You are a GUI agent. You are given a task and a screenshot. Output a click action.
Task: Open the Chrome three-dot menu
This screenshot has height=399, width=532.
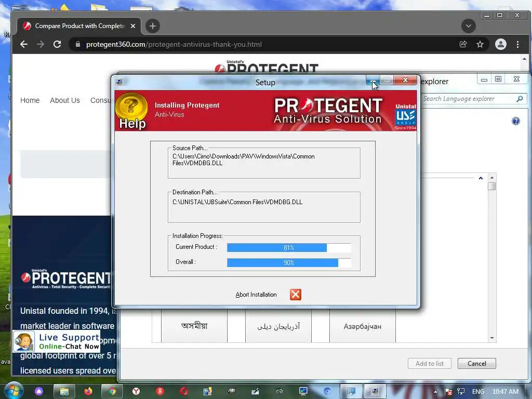(x=517, y=44)
